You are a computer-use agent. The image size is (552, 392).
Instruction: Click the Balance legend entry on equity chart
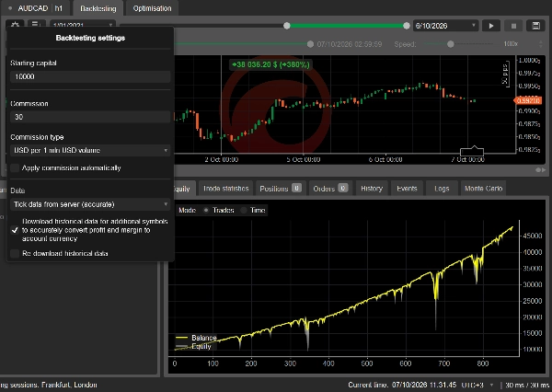[x=197, y=338]
